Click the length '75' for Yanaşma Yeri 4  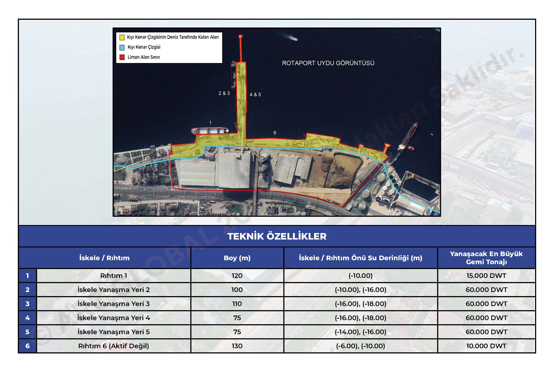[x=237, y=318]
